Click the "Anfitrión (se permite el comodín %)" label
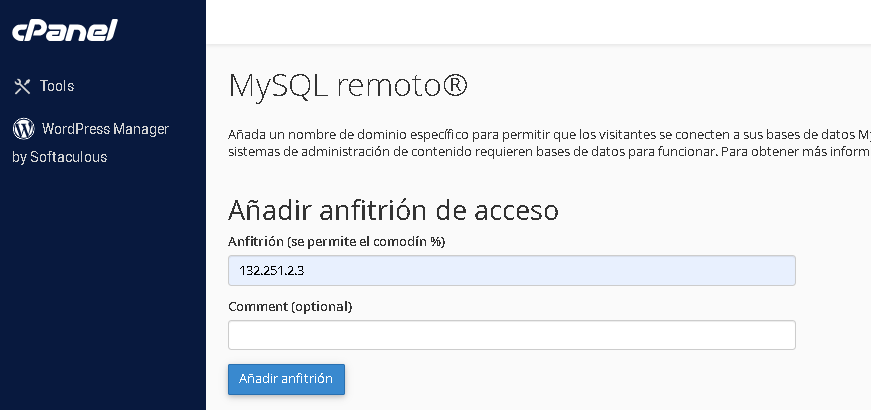 337,242
